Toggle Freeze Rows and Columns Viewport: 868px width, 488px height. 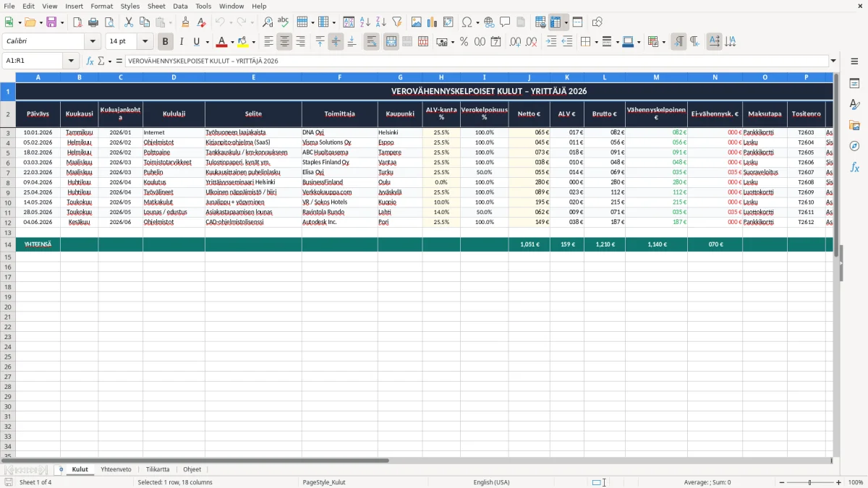(x=556, y=22)
